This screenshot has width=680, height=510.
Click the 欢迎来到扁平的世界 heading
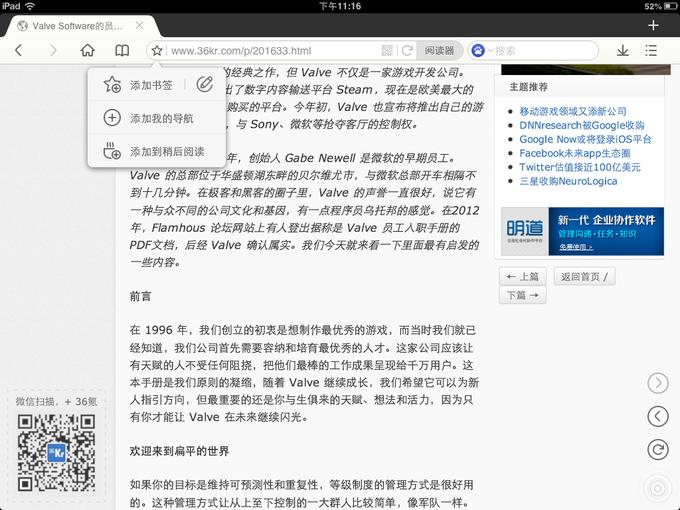(179, 451)
